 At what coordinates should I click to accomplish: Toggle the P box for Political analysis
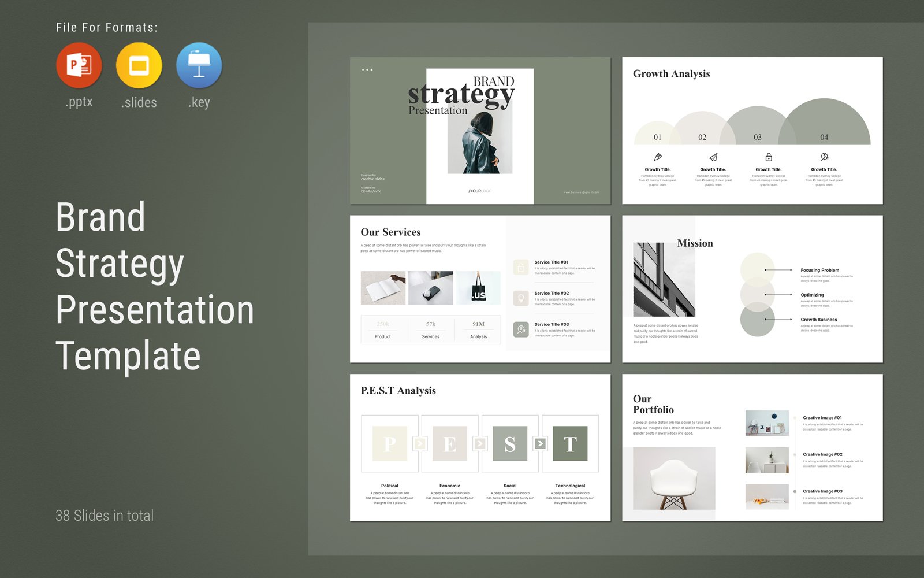[389, 444]
